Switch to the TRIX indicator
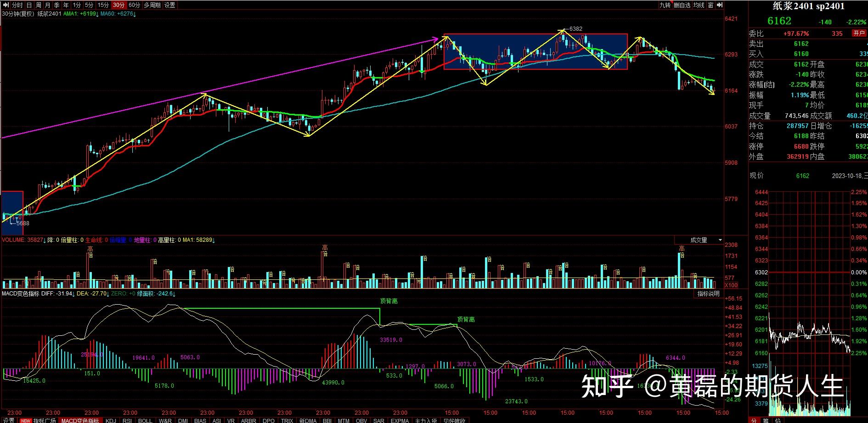 (287, 420)
